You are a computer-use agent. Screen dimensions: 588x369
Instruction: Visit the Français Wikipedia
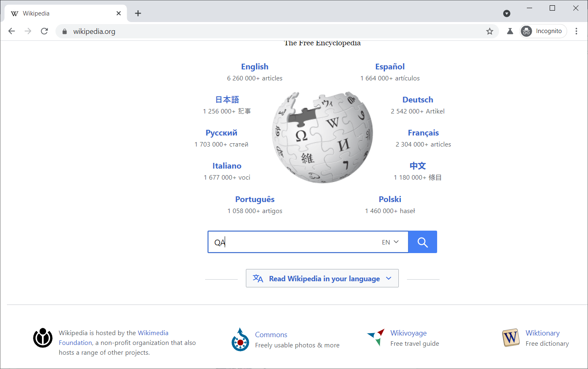tap(423, 132)
